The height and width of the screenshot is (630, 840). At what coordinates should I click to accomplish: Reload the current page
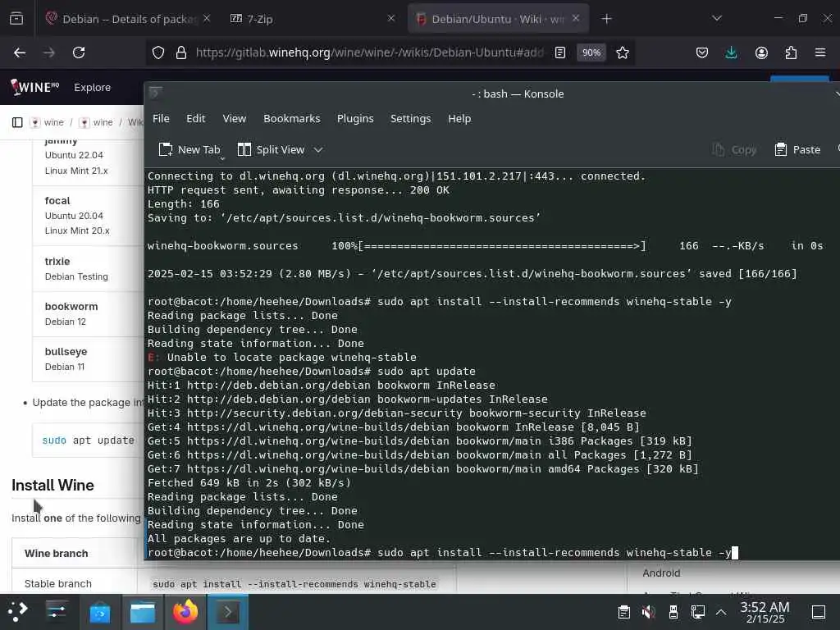79,52
